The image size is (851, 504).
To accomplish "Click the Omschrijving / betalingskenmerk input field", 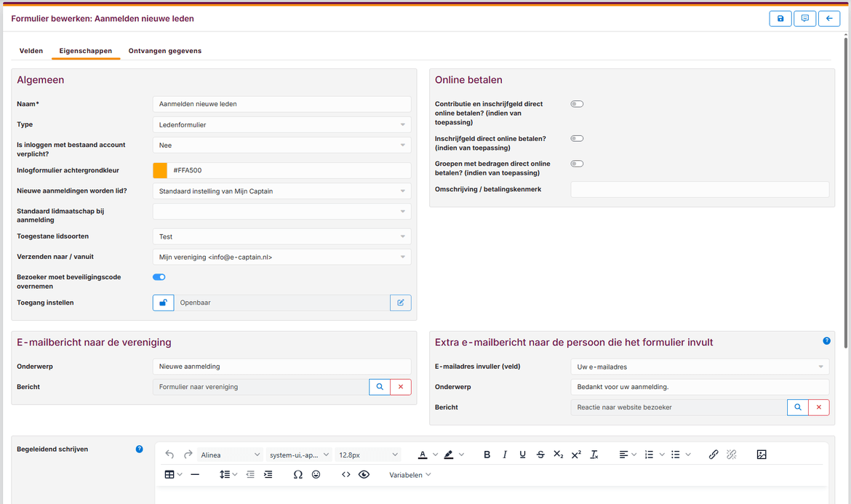I will pyautogui.click(x=699, y=190).
